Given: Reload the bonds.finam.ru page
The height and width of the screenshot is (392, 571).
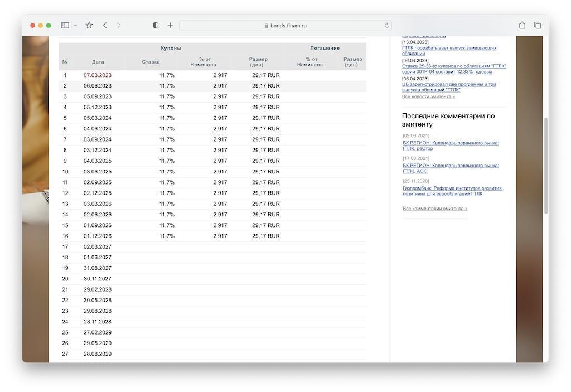Looking at the screenshot, I should pyautogui.click(x=386, y=26).
